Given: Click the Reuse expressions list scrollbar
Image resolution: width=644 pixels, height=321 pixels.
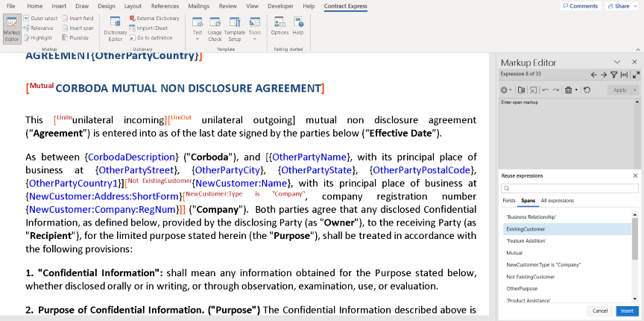Looking at the screenshot, I should pos(635,239).
